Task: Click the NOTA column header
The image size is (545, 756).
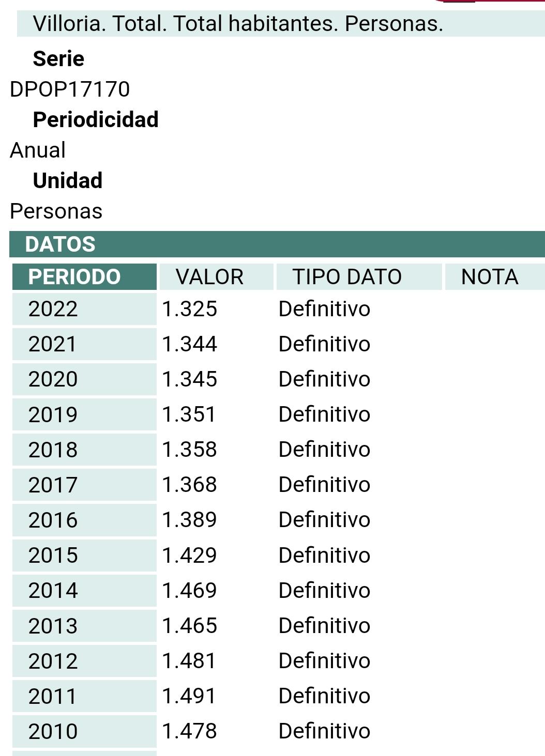Action: [x=495, y=277]
